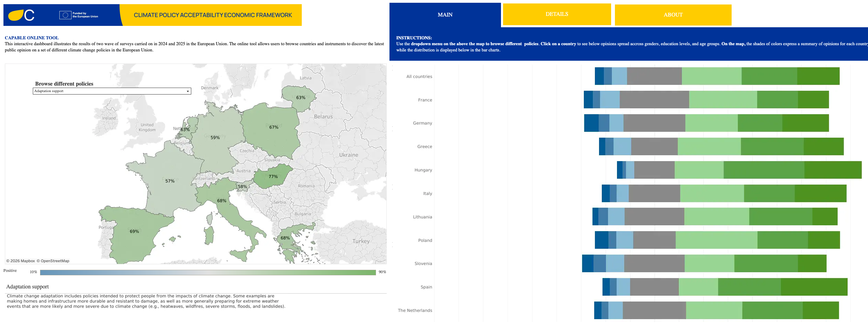The height and width of the screenshot is (325, 868).
Task: Select Spain on the map labeled 69%
Action: tap(135, 232)
